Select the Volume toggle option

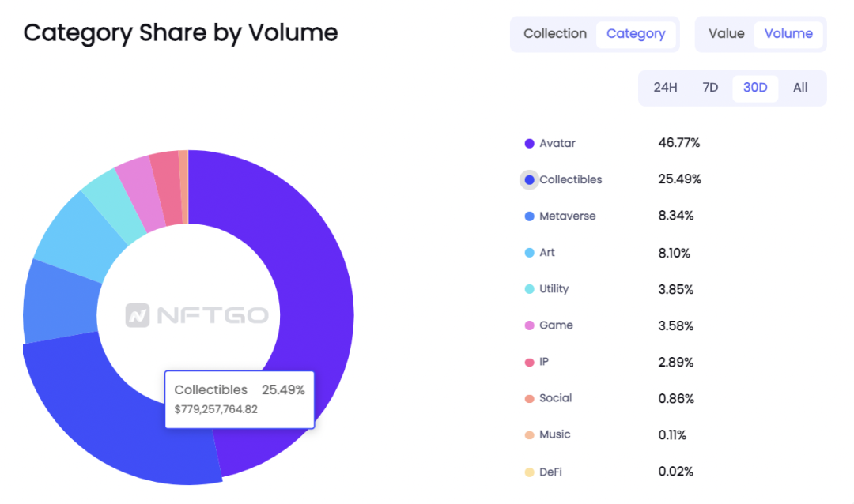[x=788, y=34]
